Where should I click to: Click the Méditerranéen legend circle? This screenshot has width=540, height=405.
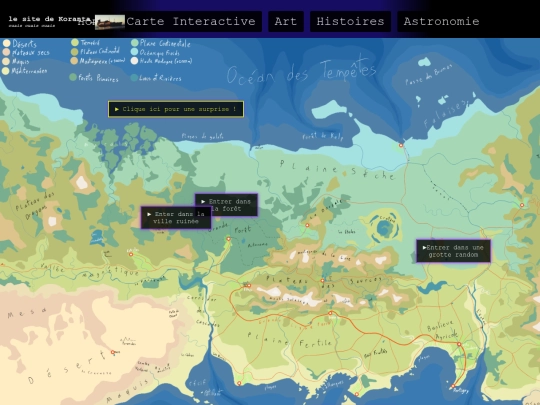click(6, 71)
